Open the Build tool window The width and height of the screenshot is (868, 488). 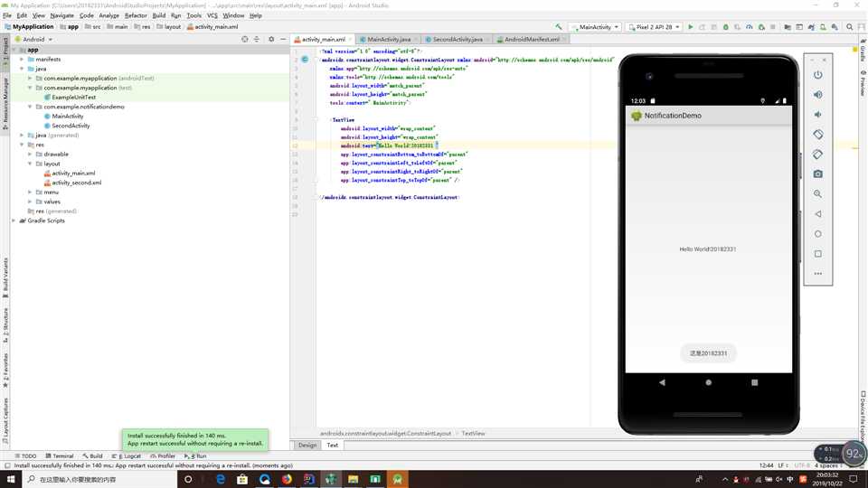tap(92, 455)
